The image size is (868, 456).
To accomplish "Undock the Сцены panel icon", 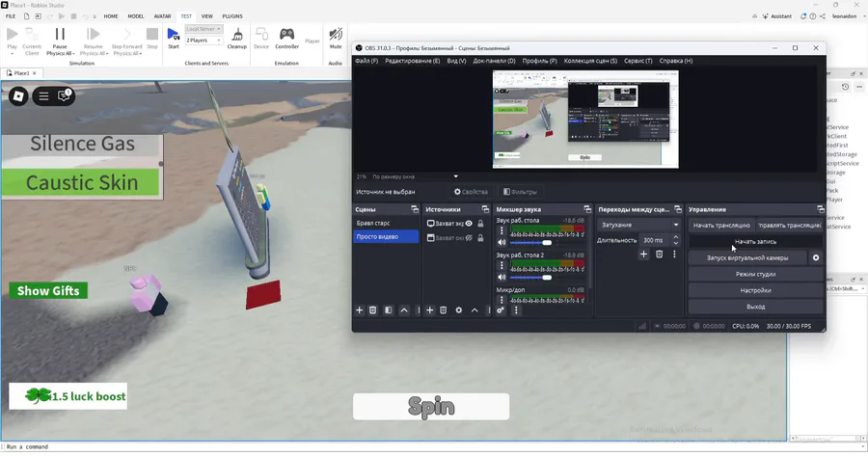I will (x=415, y=209).
